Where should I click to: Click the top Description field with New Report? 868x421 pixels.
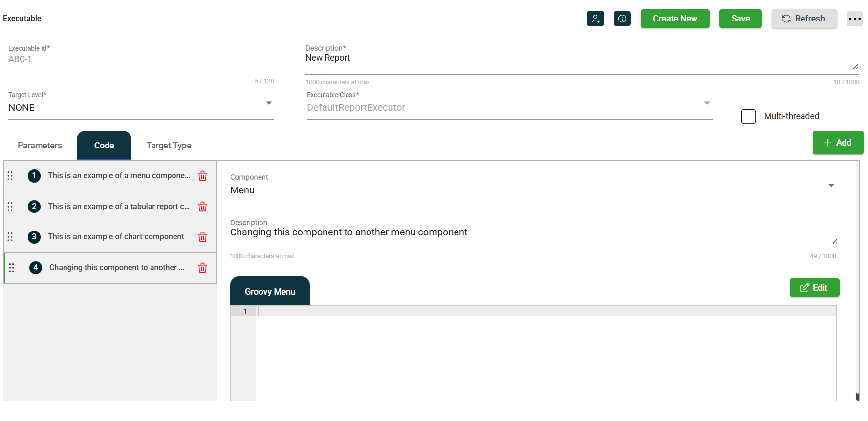pos(577,58)
